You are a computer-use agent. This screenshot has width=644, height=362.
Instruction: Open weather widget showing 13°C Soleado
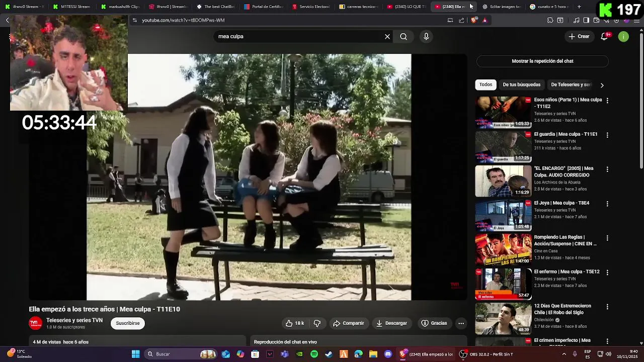tap(19, 354)
